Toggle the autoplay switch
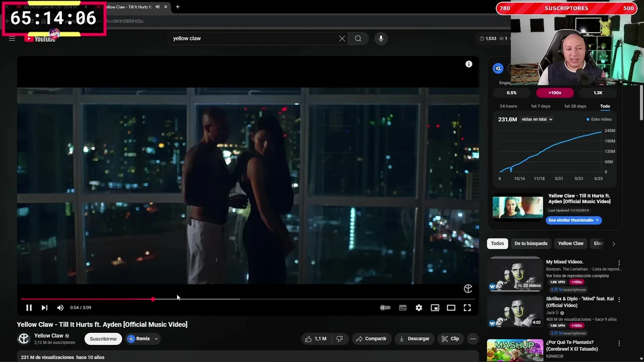This screenshot has height=362, width=644. 385,308
